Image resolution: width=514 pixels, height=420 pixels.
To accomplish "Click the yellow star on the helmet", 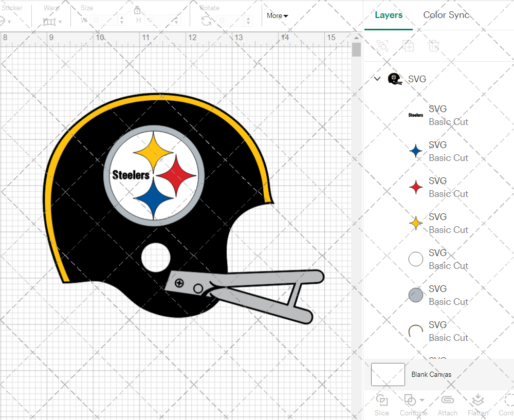I will (x=153, y=152).
